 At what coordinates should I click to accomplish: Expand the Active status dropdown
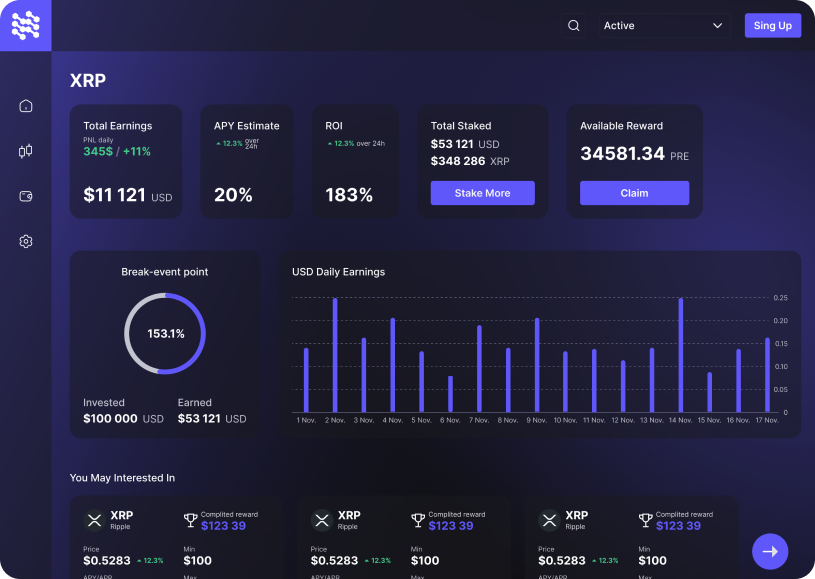pos(663,26)
